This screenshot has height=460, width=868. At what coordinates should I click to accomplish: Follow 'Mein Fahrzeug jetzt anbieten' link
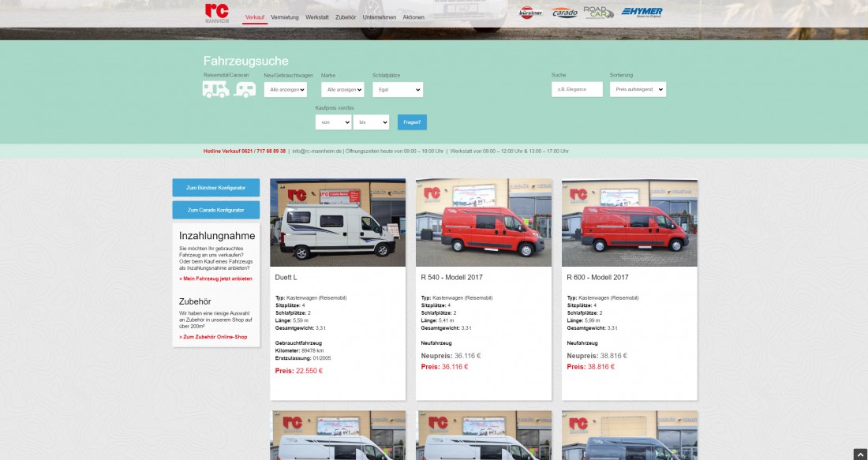pos(215,279)
